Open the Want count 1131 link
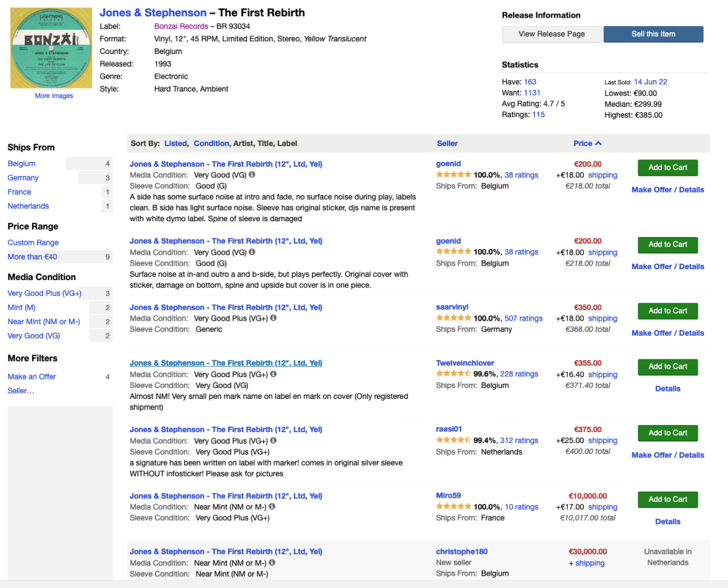 (x=532, y=93)
